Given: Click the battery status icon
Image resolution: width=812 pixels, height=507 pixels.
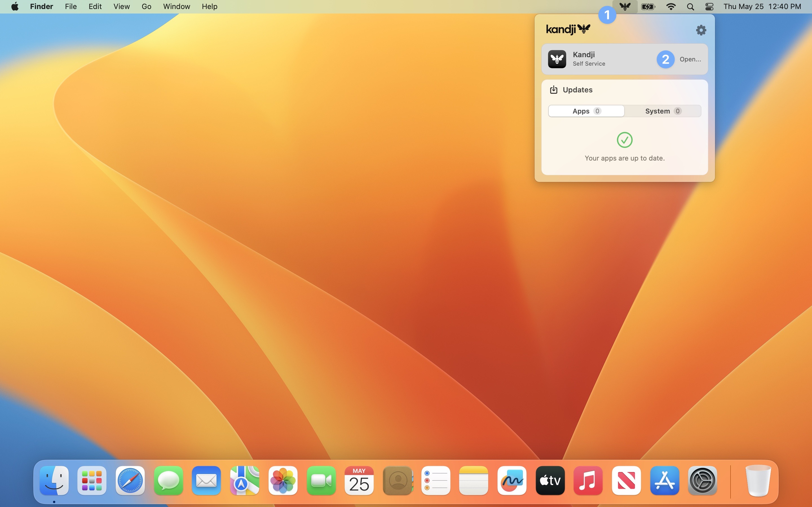Looking at the screenshot, I should pyautogui.click(x=648, y=6).
